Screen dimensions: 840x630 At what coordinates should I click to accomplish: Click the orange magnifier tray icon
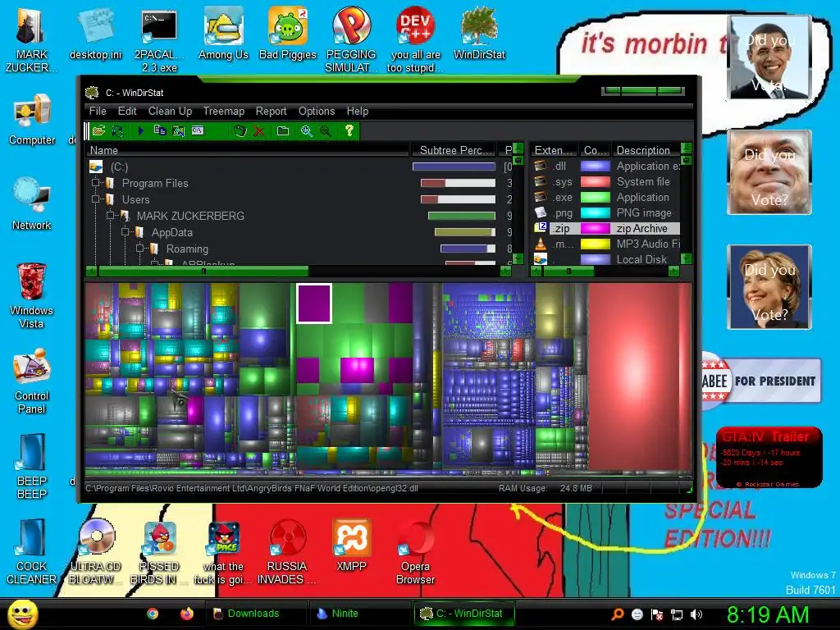pyautogui.click(x=618, y=614)
